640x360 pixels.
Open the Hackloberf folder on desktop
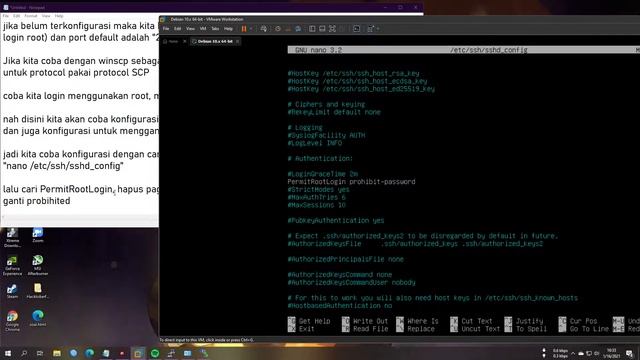38,291
